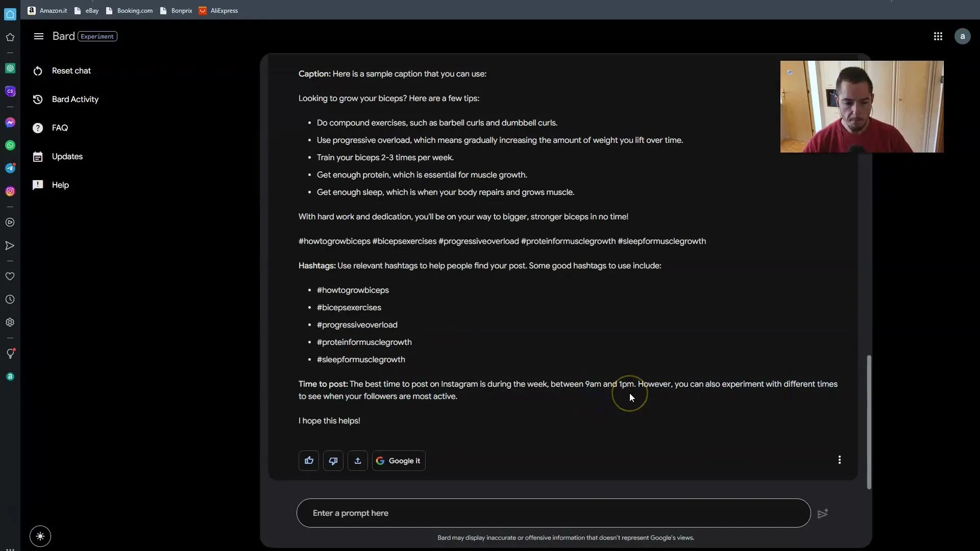The image size is (980, 551).
Task: Expand the Bard Activity history
Action: point(76,99)
